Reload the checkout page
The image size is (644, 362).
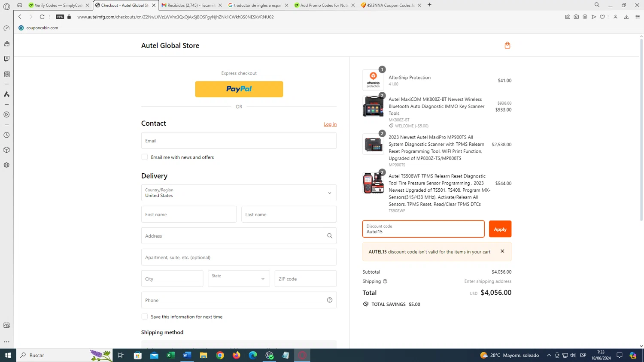tap(42, 17)
